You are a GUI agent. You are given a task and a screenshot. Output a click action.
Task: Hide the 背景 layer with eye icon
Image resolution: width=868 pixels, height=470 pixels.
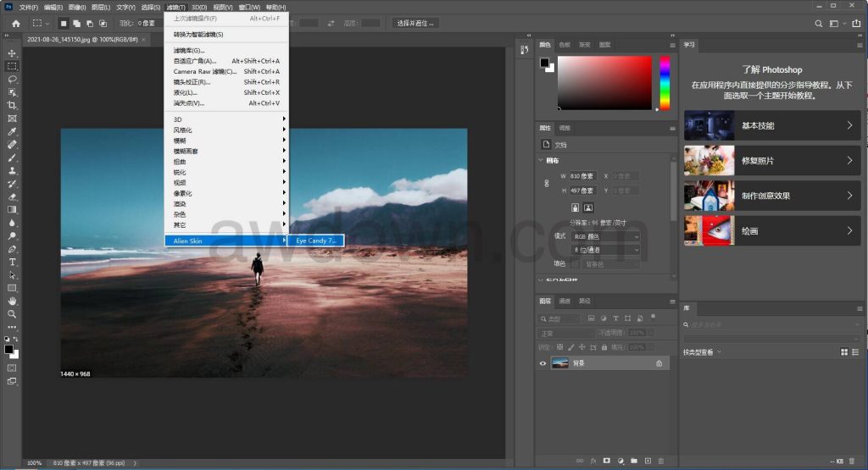[542, 363]
